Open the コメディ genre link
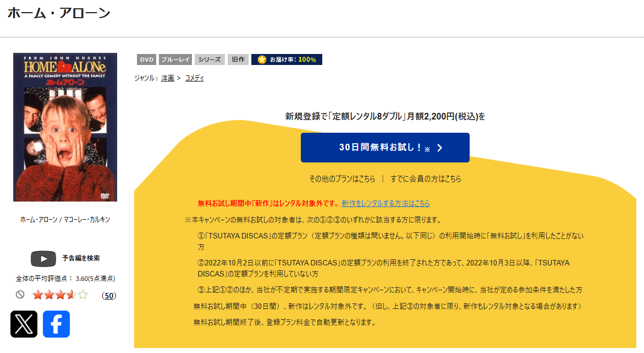 tap(194, 78)
